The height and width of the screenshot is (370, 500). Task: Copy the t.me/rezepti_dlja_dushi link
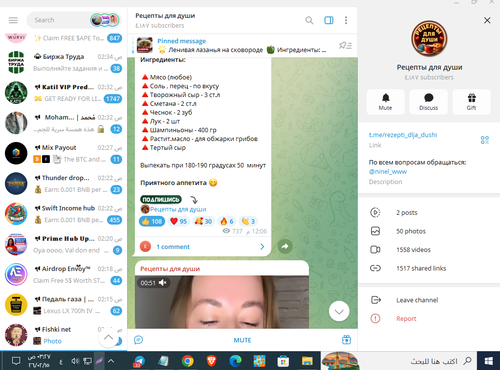tap(403, 135)
